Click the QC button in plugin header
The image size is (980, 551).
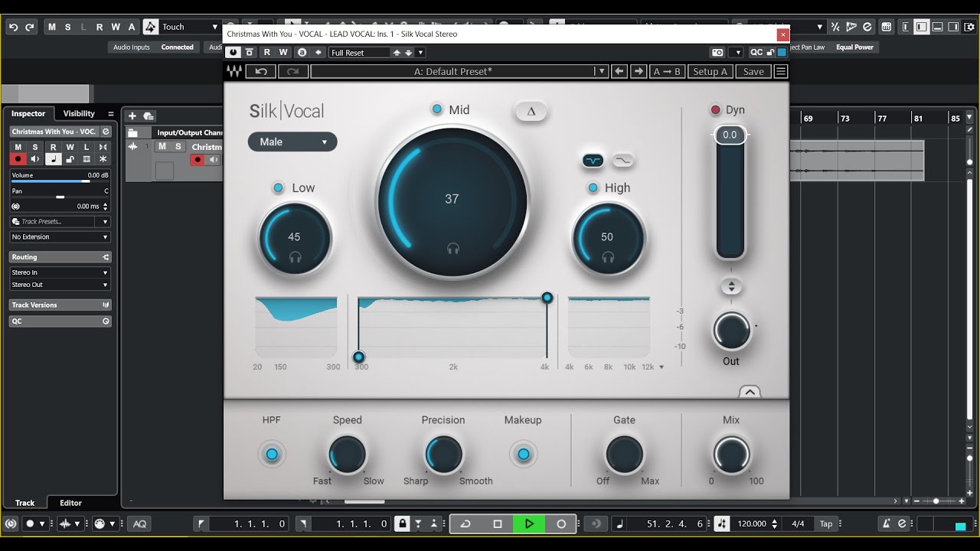point(756,52)
